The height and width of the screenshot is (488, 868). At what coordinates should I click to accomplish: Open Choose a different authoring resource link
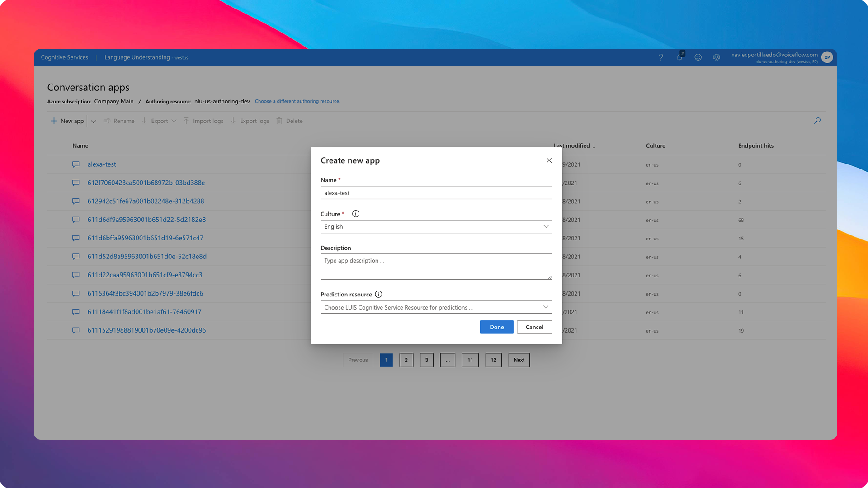coord(297,101)
